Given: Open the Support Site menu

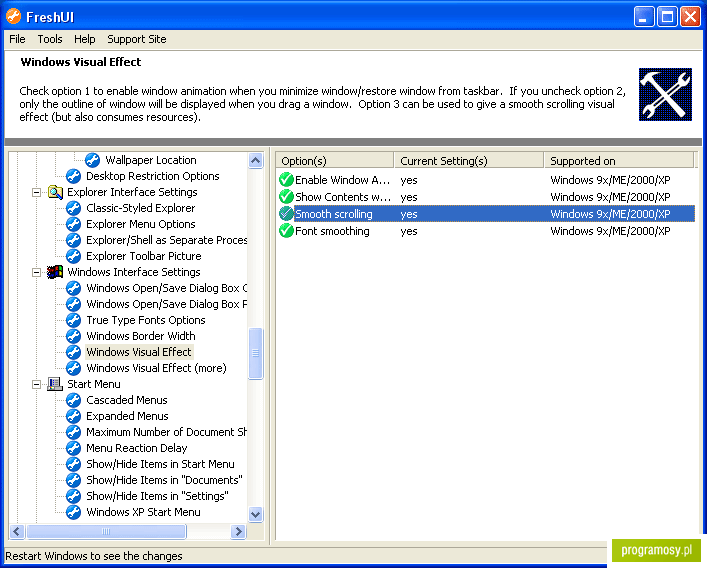Looking at the screenshot, I should [x=137, y=39].
